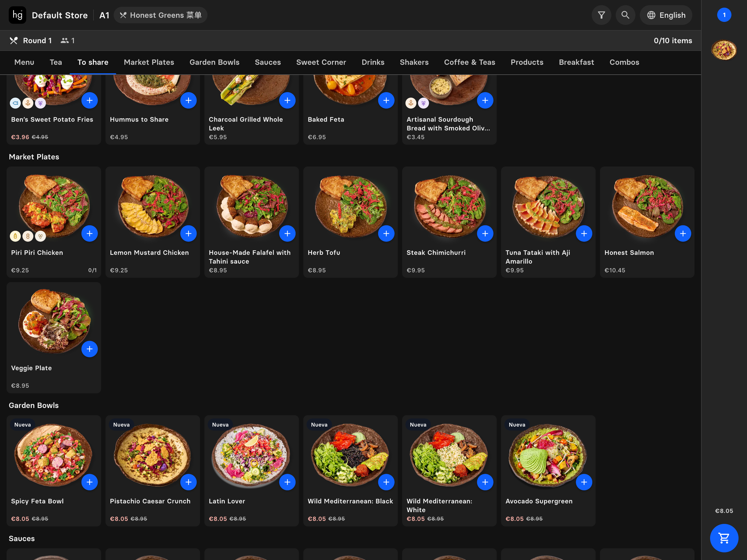747x560 pixels.
Task: Click the Default Store title
Action: 60,15
